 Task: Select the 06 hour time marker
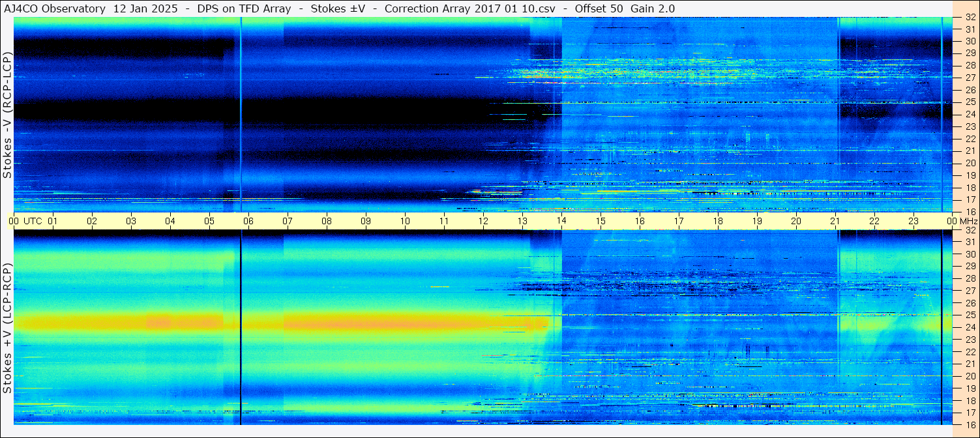pyautogui.click(x=248, y=221)
